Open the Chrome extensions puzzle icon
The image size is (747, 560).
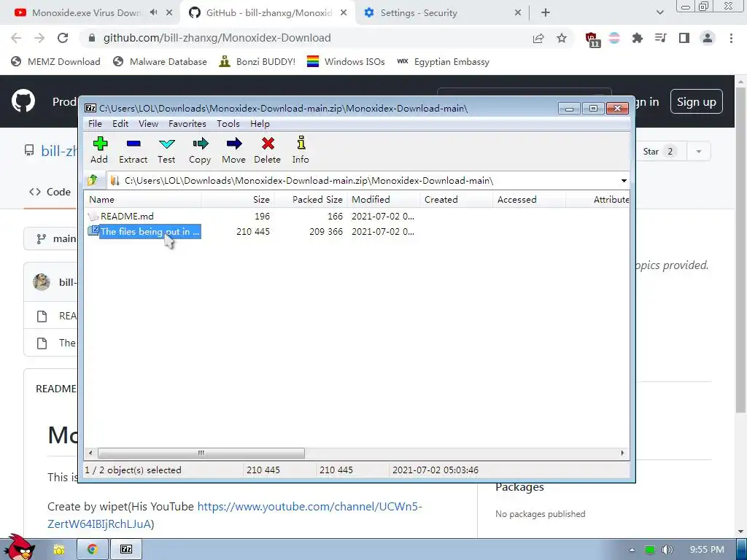[x=638, y=38]
